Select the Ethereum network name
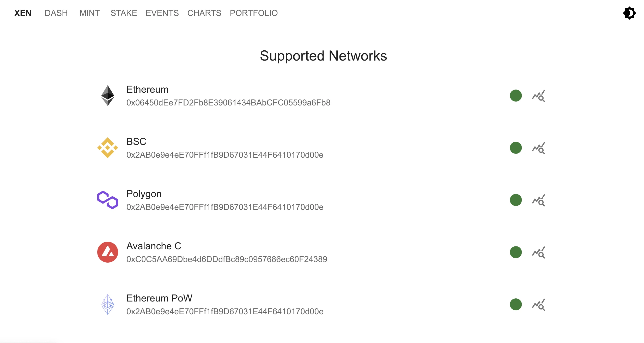Viewport: 644px width, 343px height. [147, 90]
